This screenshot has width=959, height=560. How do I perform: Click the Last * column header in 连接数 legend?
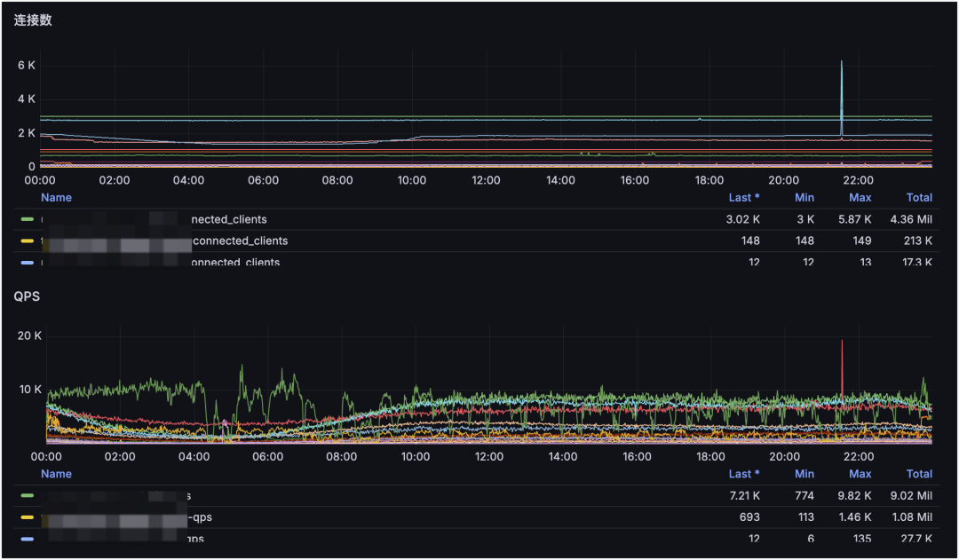[744, 197]
